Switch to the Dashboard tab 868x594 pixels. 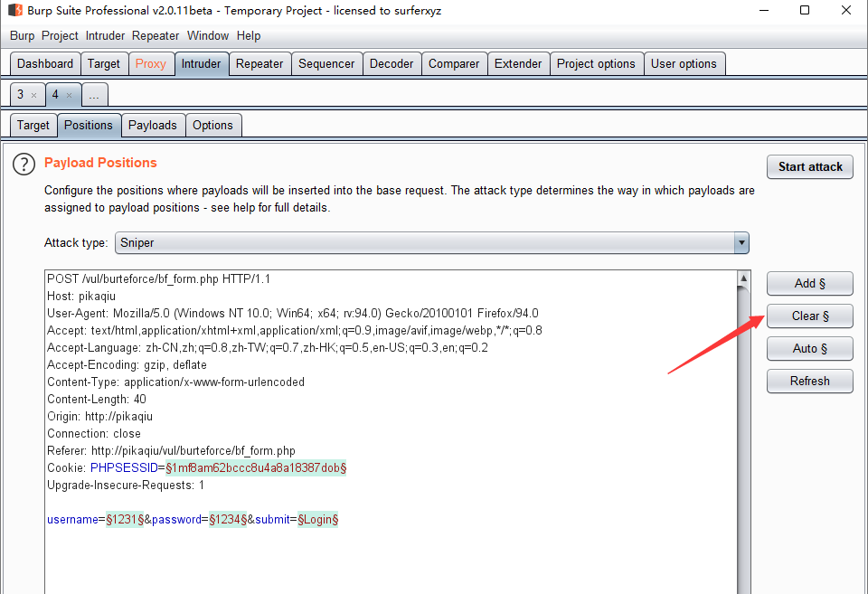pos(45,63)
